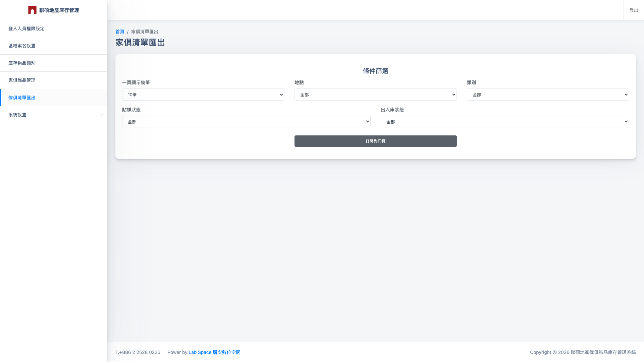The image size is (644, 362).
Task: Open the 貼標狀態 dropdown
Action: point(246,121)
